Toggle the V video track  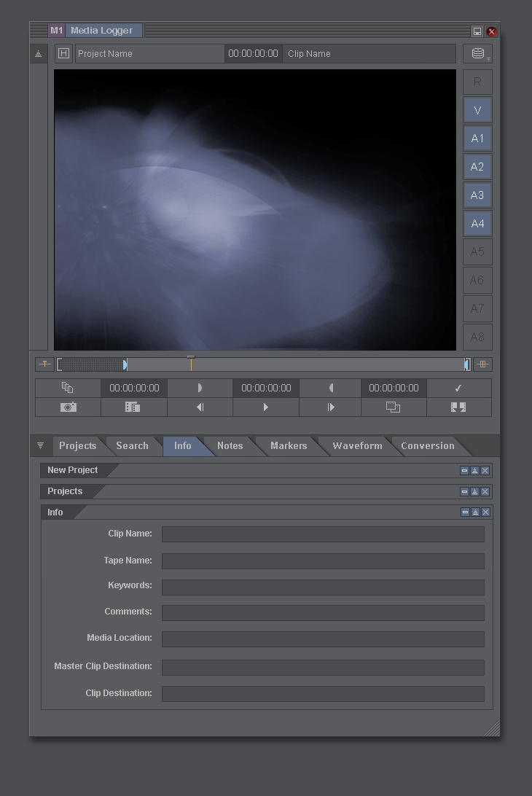click(477, 110)
